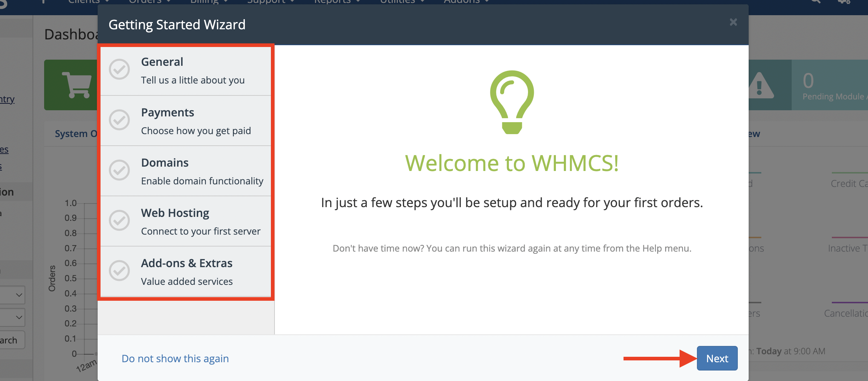Open the Web Hosting wizard step
This screenshot has height=381, width=868.
pyautogui.click(x=186, y=221)
